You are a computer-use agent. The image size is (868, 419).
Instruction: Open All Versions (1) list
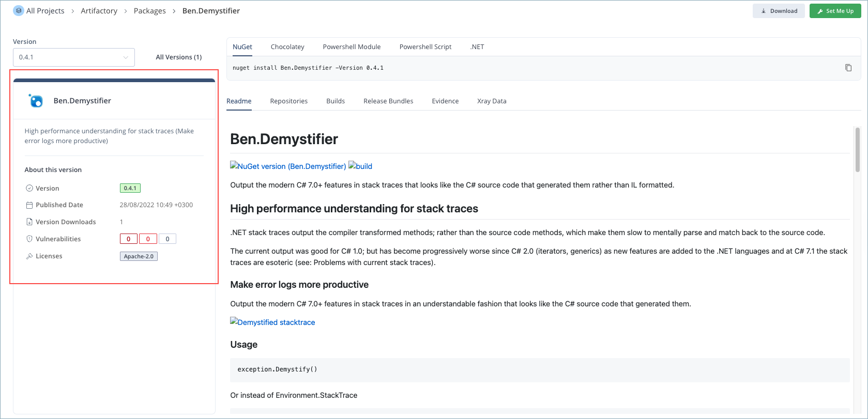click(x=179, y=57)
